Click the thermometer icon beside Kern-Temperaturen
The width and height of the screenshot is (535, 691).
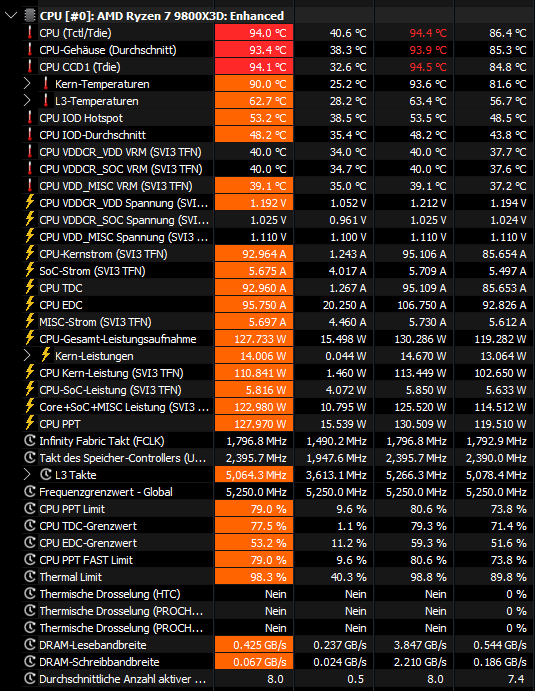click(x=45, y=84)
